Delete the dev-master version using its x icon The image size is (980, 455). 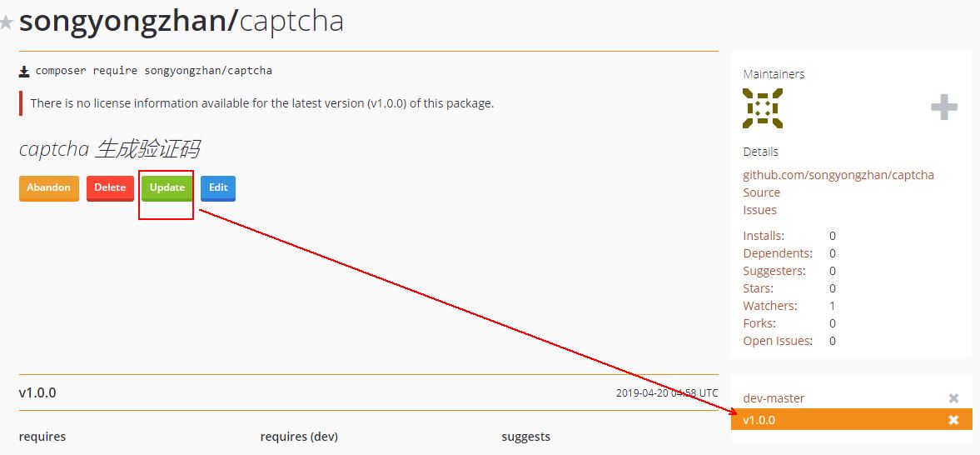(953, 398)
